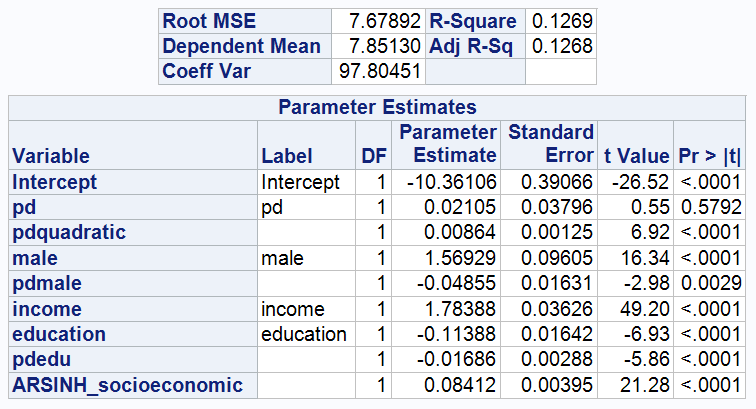Click the pd p-value 0.5792
This screenshot has height=409, width=756.
711,207
